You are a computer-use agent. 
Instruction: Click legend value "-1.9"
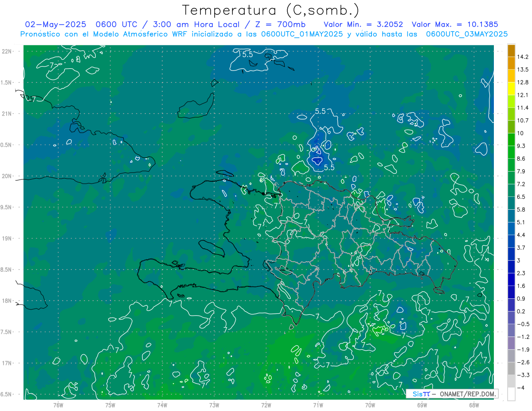pos(523,349)
